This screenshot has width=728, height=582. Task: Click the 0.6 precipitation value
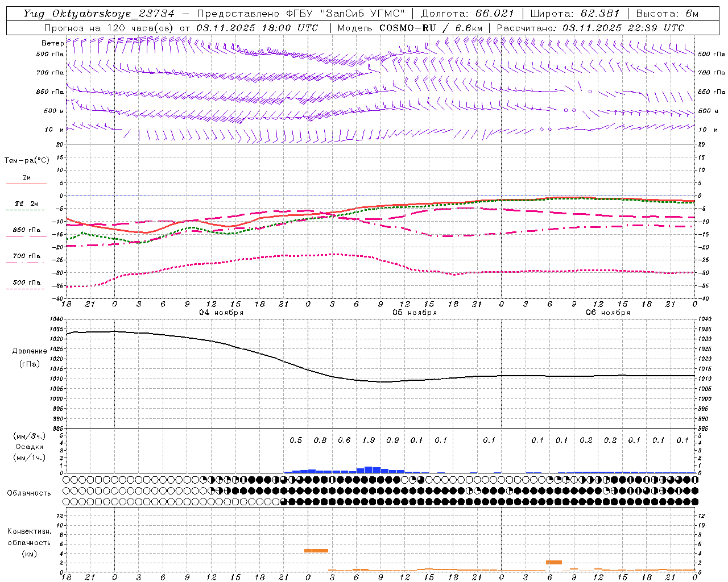[344, 440]
